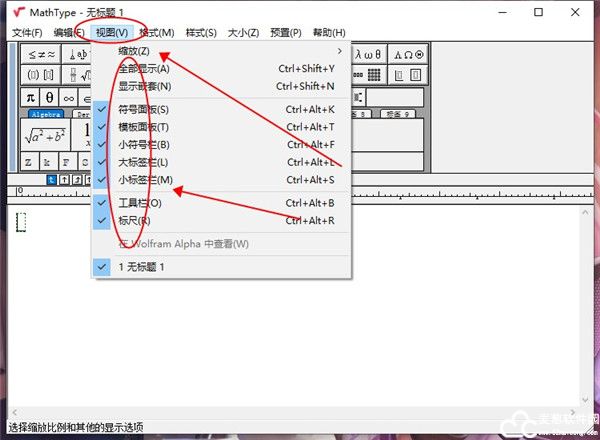
Task: Open the relational symbols palette (≤≠≈)
Action: (41, 55)
